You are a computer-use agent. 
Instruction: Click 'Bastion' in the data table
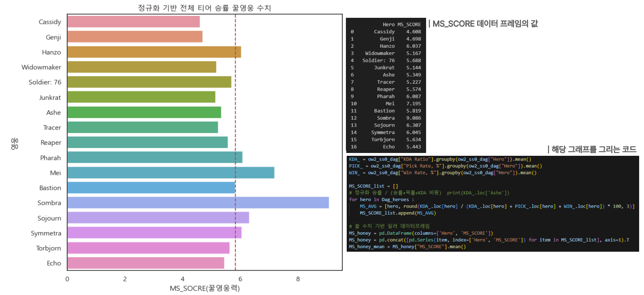[x=384, y=111]
